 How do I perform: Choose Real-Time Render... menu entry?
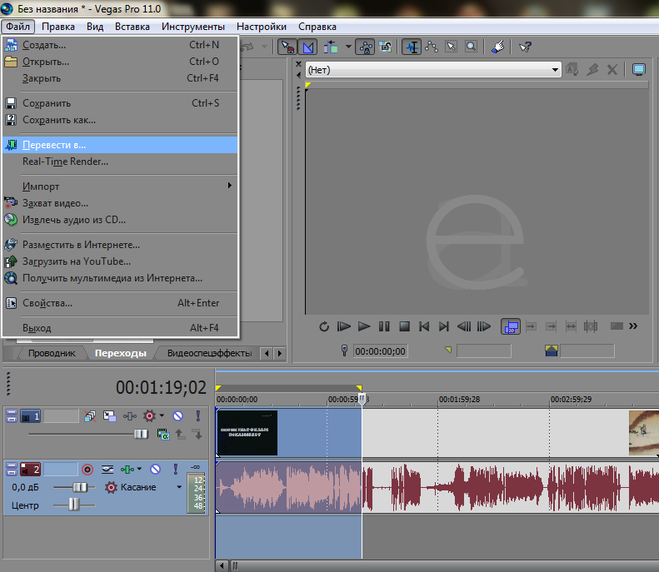pyautogui.click(x=120, y=161)
